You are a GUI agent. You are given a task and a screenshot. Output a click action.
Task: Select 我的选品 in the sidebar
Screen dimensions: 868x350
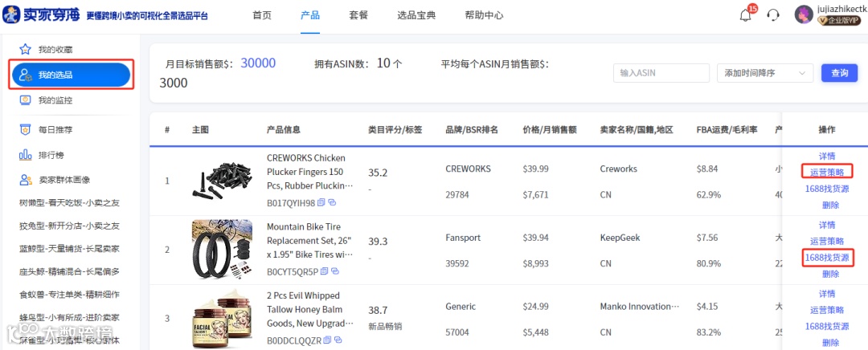(x=72, y=75)
